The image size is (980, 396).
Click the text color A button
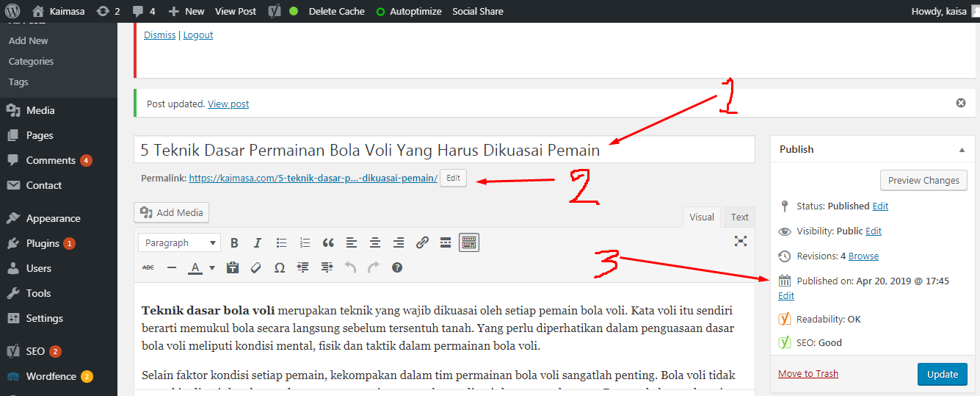tap(195, 267)
